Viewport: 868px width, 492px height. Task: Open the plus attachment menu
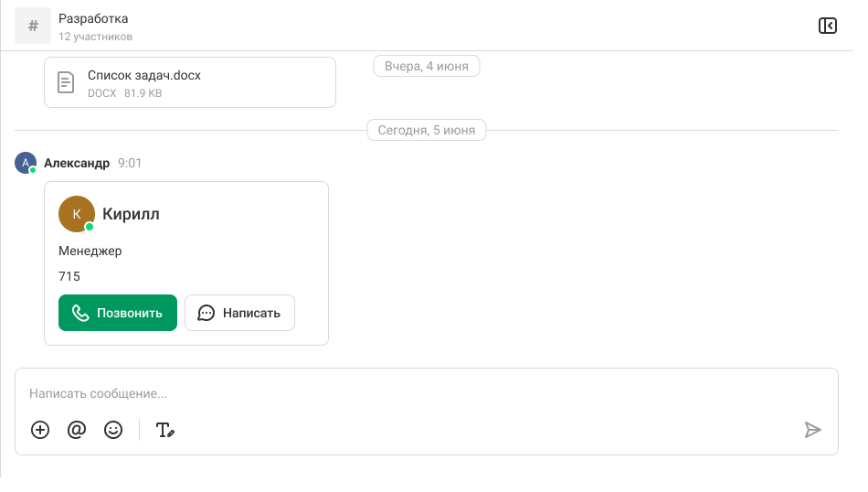coord(40,430)
